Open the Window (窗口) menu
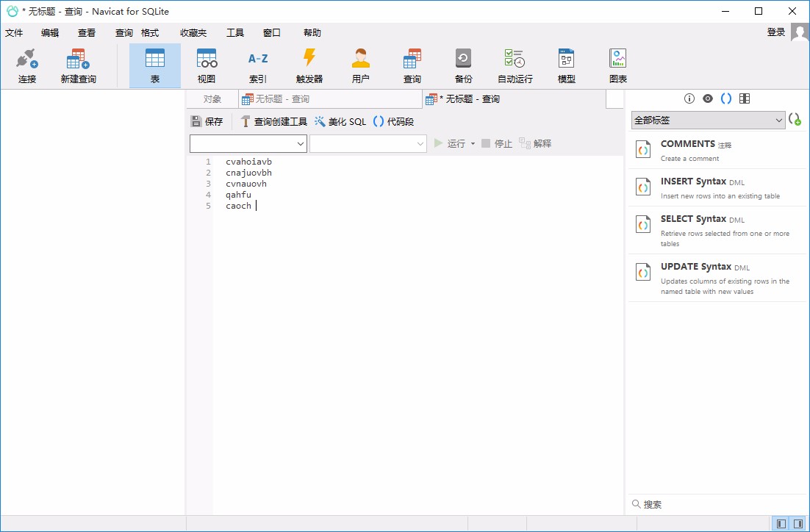This screenshot has height=532, width=810. point(272,33)
